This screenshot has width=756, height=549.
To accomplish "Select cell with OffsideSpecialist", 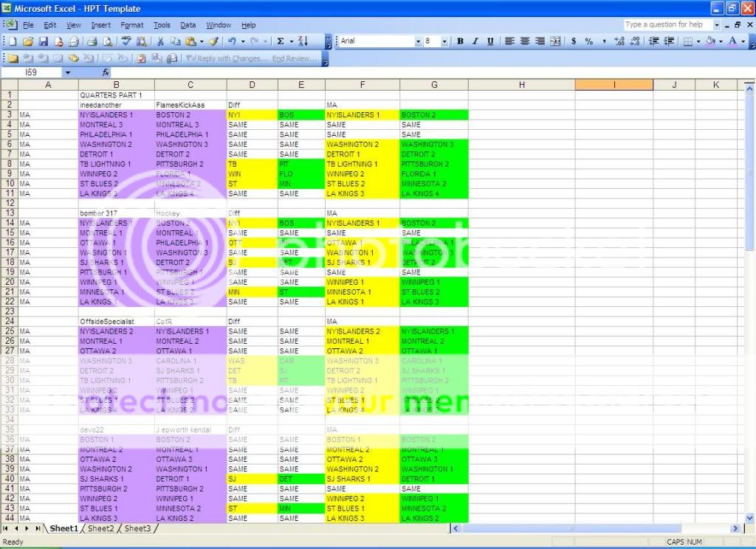I will pyautogui.click(x=116, y=322).
